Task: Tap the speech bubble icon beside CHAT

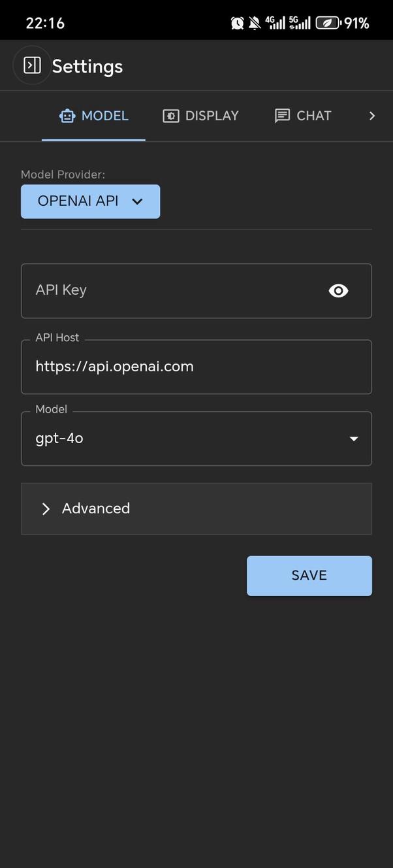Action: point(281,115)
